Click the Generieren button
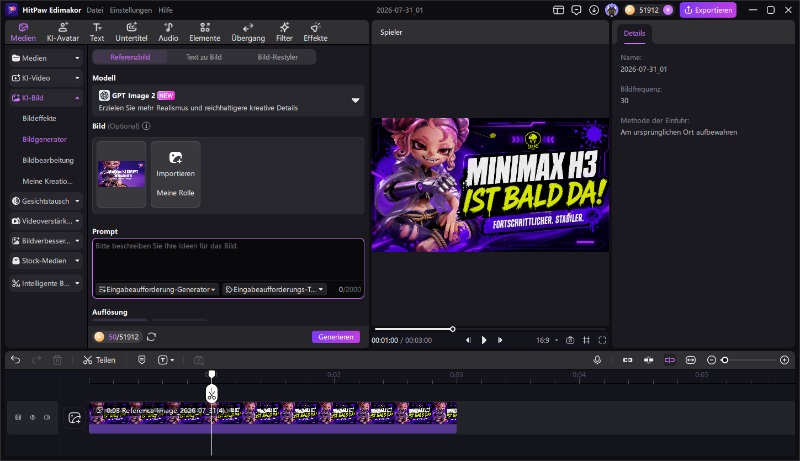 click(336, 337)
